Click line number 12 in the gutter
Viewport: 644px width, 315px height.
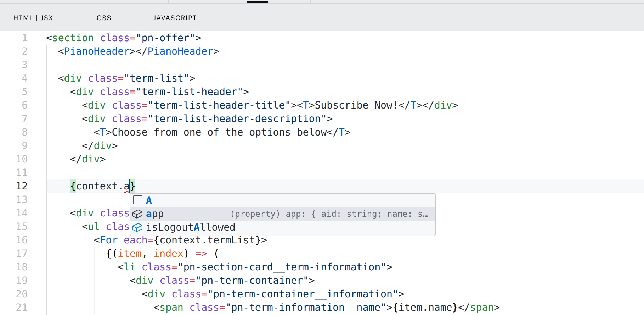coord(22,186)
